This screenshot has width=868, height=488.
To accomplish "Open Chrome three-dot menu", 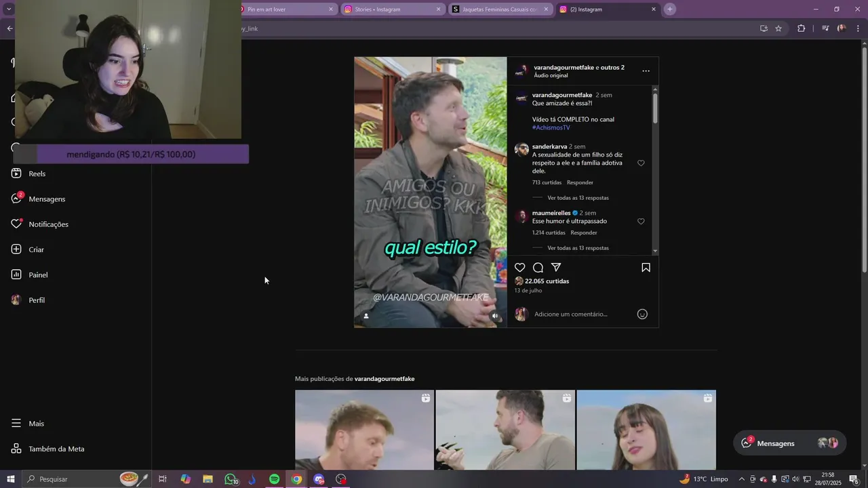I will (x=859, y=28).
